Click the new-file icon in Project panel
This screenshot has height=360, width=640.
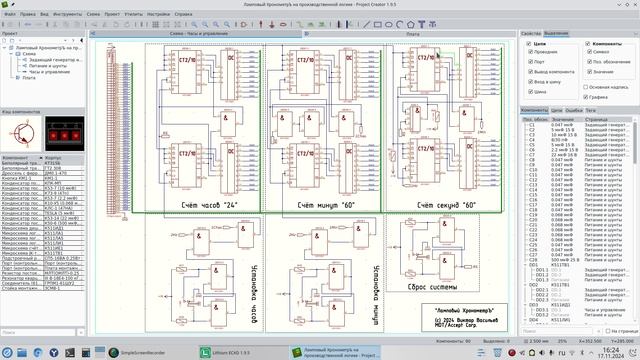coord(4,40)
